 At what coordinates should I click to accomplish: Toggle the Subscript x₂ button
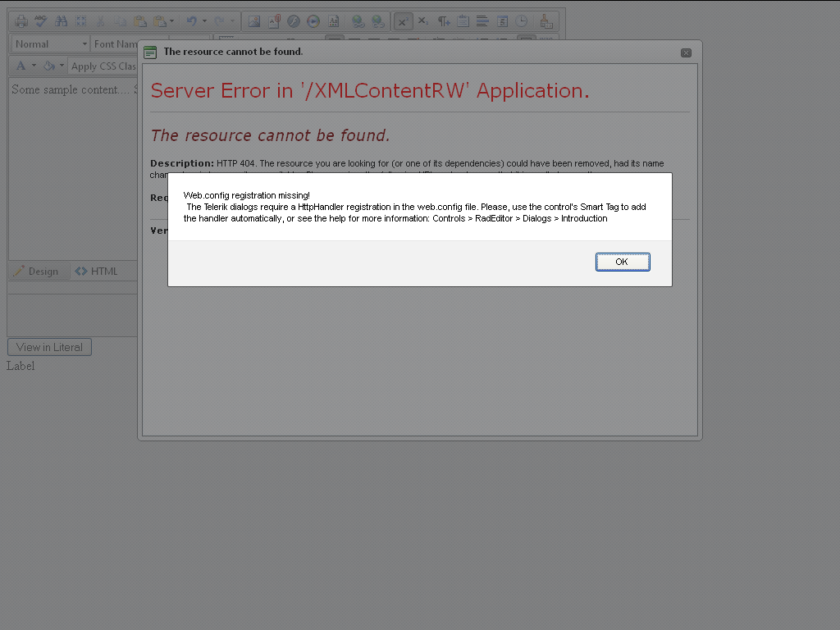[423, 21]
